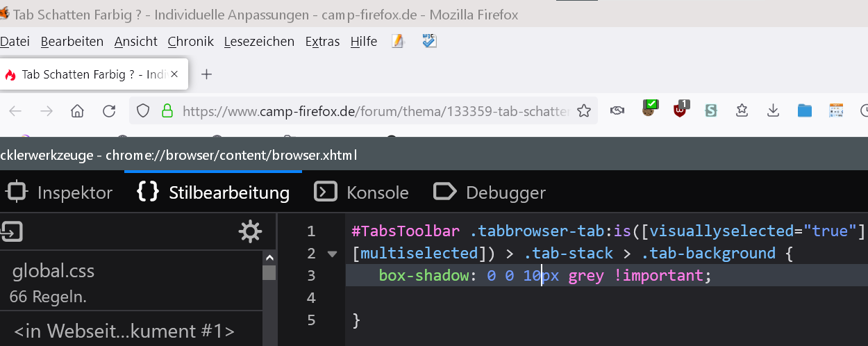This screenshot has height=346, width=868.
Task: Reload the current page
Action: tap(109, 111)
